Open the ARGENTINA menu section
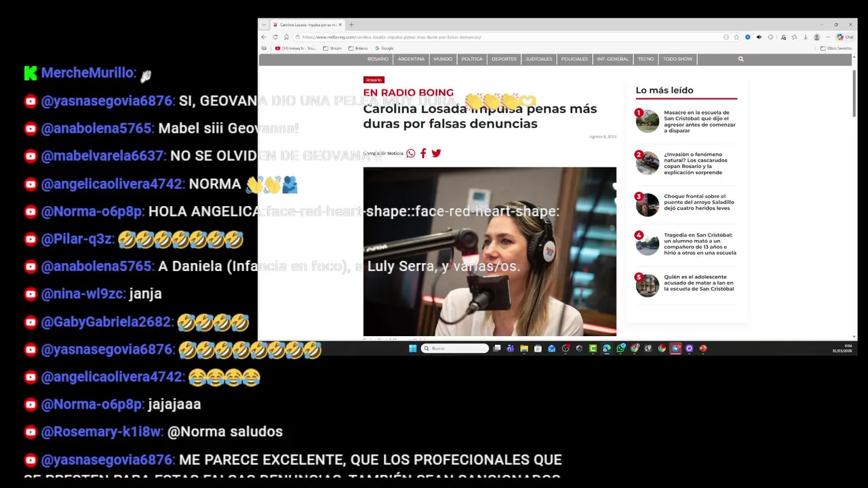 [x=411, y=59]
